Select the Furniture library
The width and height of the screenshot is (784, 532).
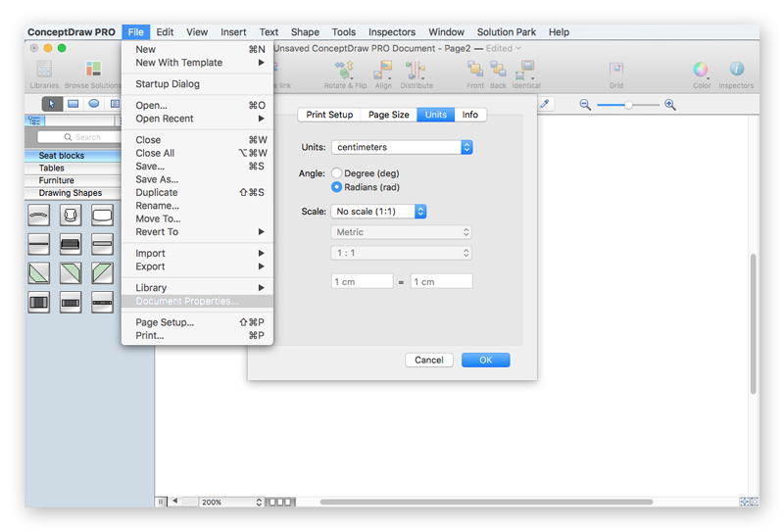(73, 180)
